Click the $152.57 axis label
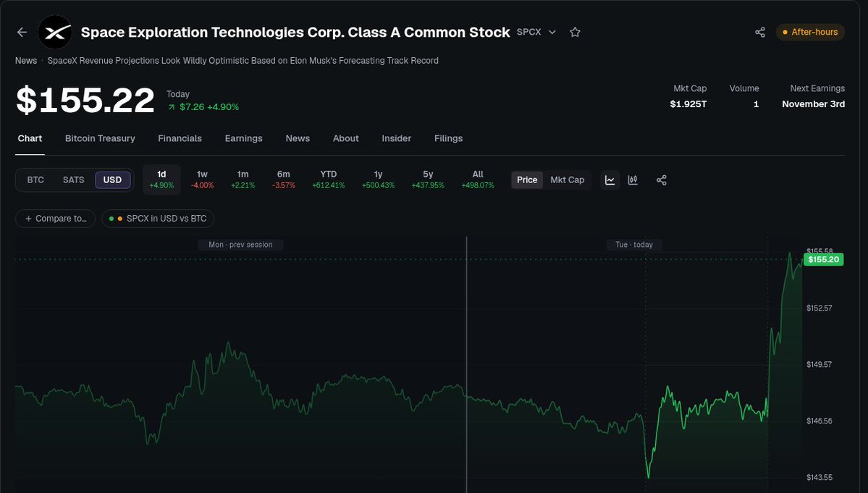 819,308
